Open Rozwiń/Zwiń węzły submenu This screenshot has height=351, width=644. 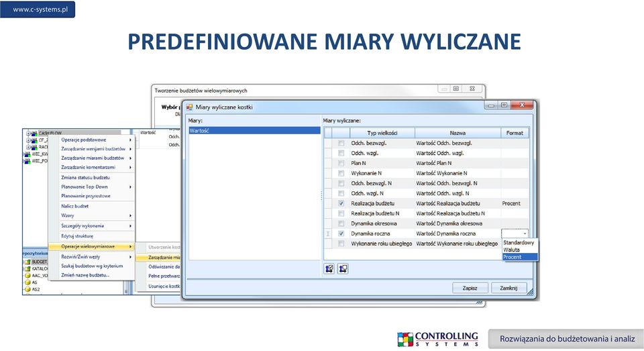point(92,256)
